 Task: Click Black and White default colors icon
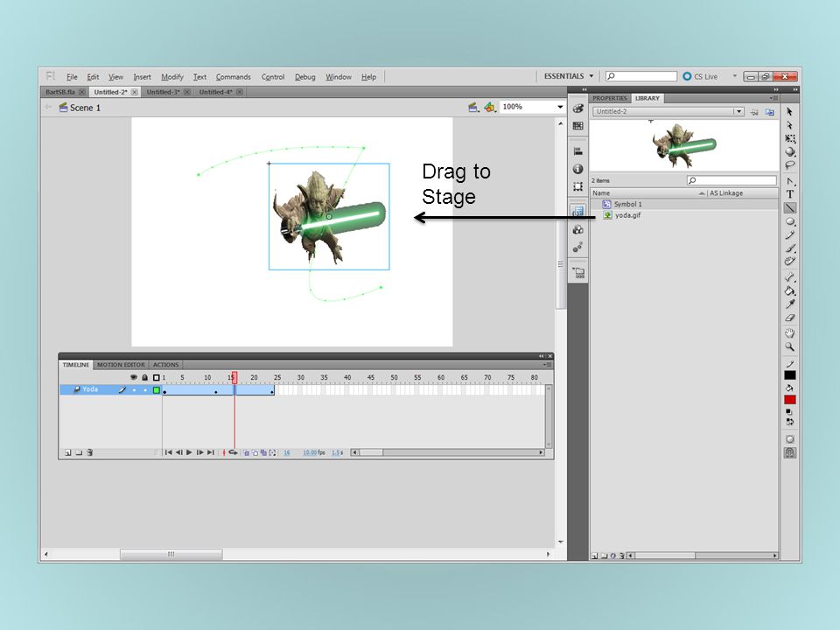pyautogui.click(x=788, y=411)
